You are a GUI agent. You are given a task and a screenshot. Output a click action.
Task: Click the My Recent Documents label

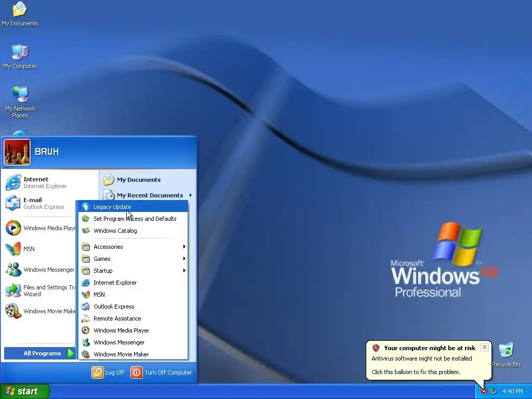click(x=150, y=195)
